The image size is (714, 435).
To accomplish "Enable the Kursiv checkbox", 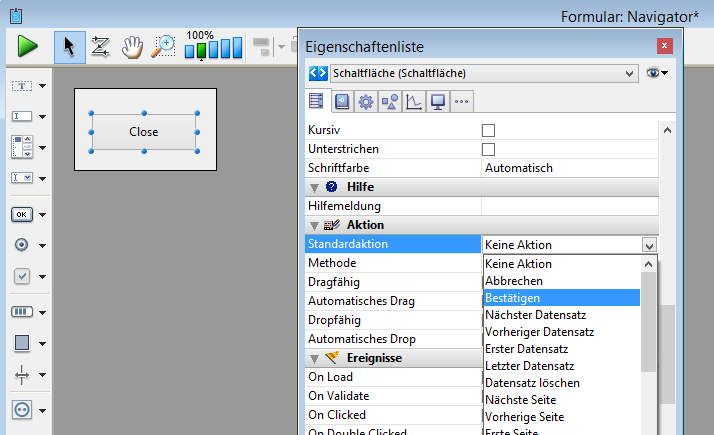I will [x=489, y=130].
